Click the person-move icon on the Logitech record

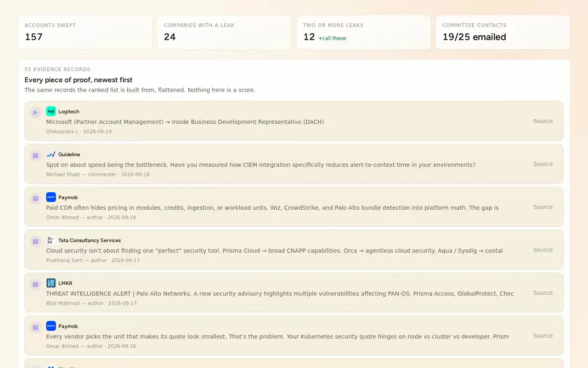click(35, 113)
